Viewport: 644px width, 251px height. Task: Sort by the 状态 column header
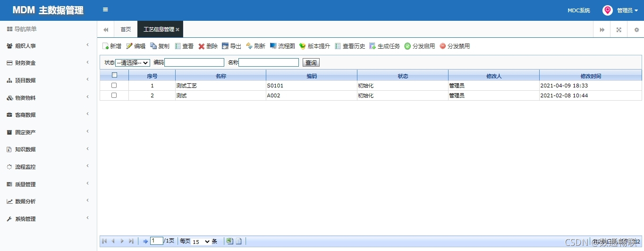[x=403, y=76]
